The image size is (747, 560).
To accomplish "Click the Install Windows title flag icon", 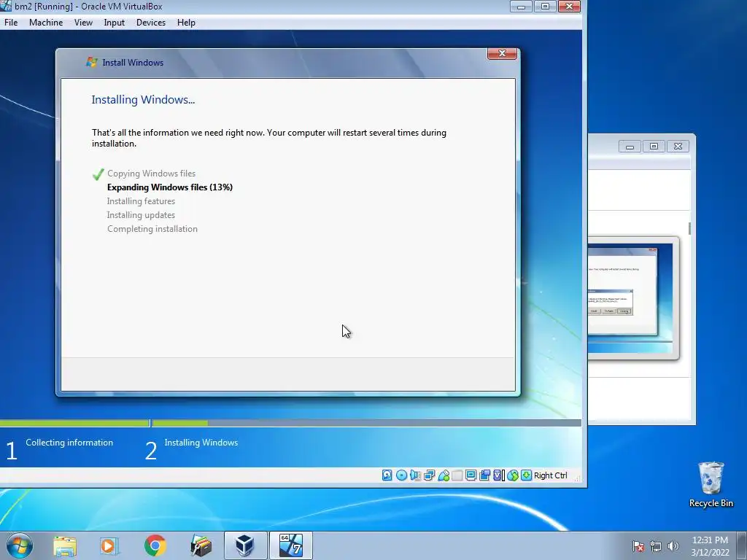I will [x=91, y=63].
